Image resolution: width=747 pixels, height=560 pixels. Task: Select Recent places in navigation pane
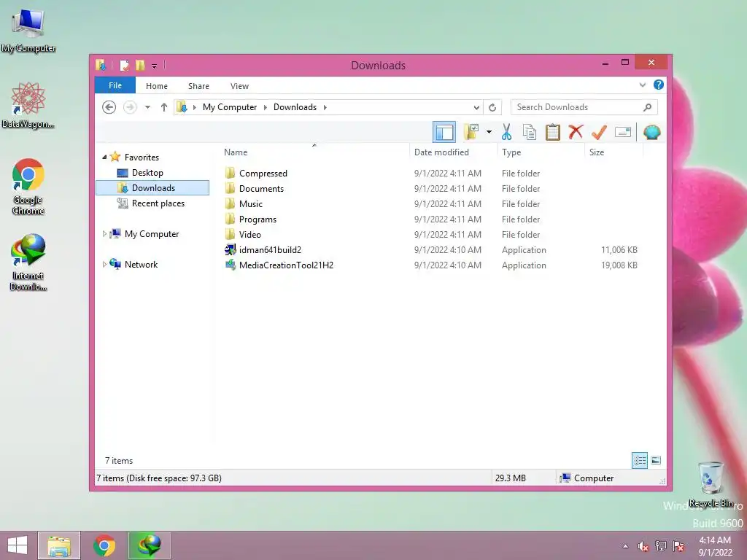(158, 203)
